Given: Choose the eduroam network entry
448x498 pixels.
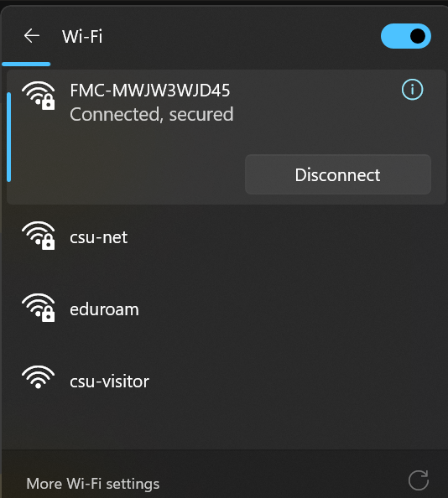Looking at the screenshot, I should (x=104, y=309).
